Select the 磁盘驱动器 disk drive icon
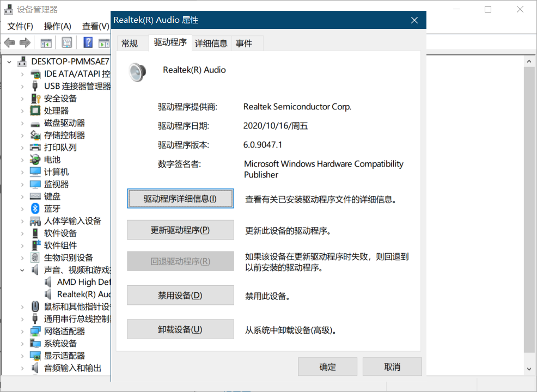 35,124
